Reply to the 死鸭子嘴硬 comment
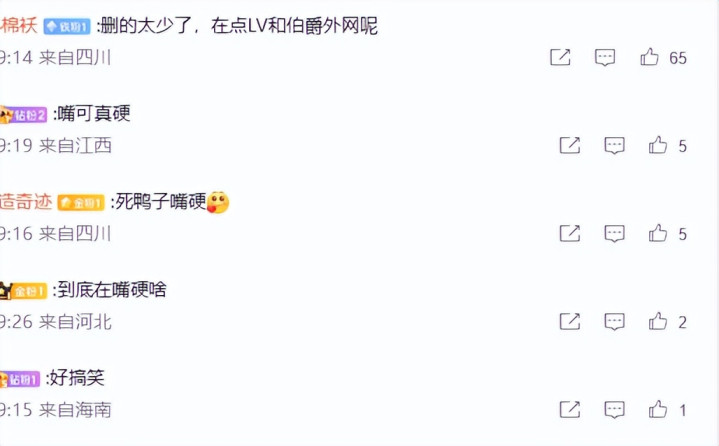 coord(614,234)
